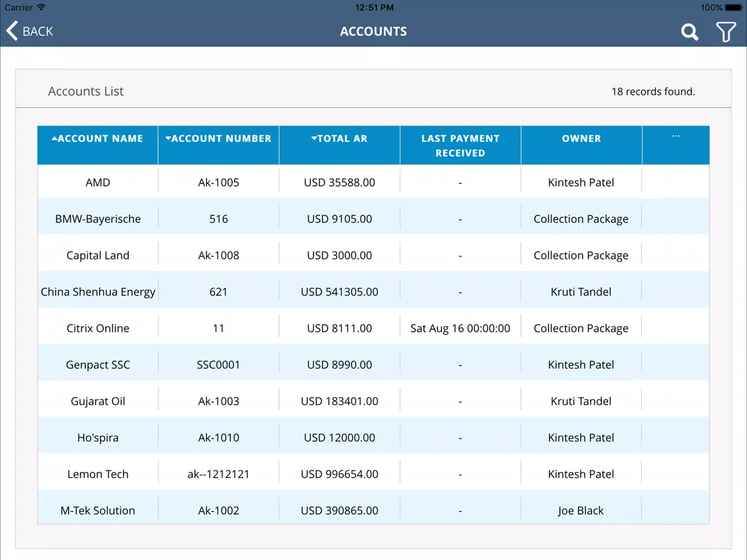This screenshot has height=560, width=747.
Task: Tap the battery indicator icon
Action: [x=734, y=7]
